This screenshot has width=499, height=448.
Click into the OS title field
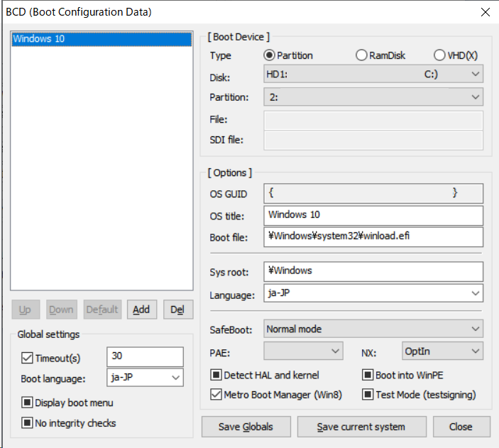373,214
